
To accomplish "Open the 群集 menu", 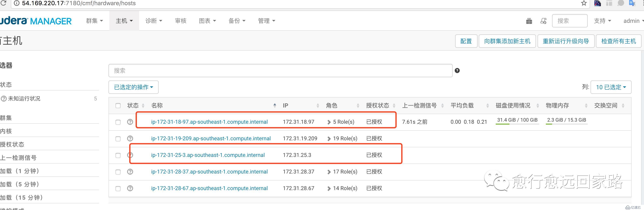I will (x=94, y=21).
